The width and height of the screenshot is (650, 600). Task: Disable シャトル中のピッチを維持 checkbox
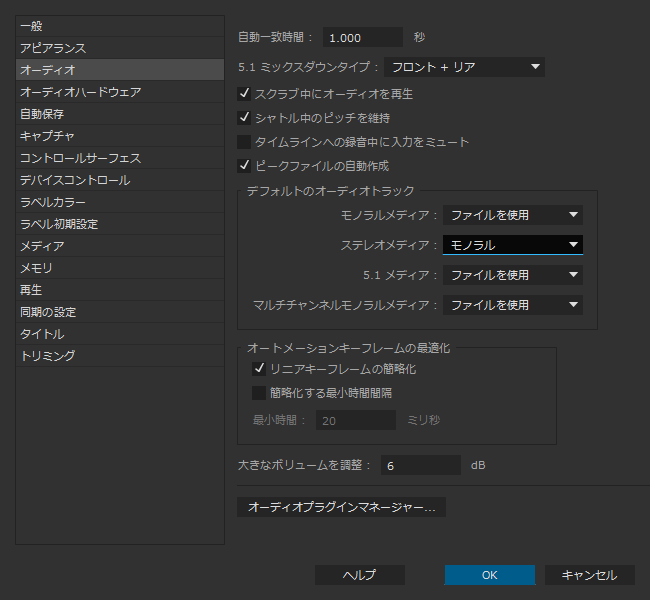click(244, 118)
